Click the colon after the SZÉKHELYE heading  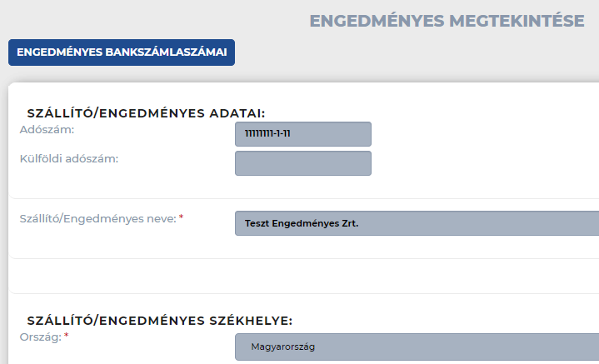click(x=291, y=322)
